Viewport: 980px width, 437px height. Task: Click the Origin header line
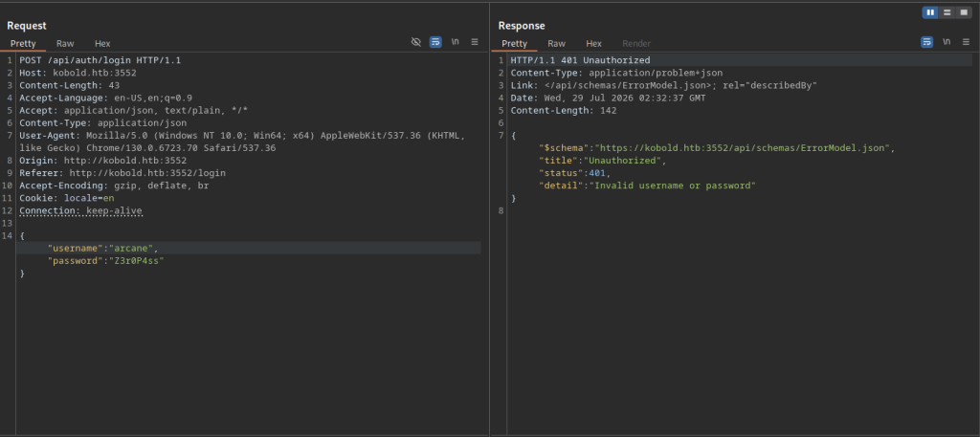(x=103, y=161)
